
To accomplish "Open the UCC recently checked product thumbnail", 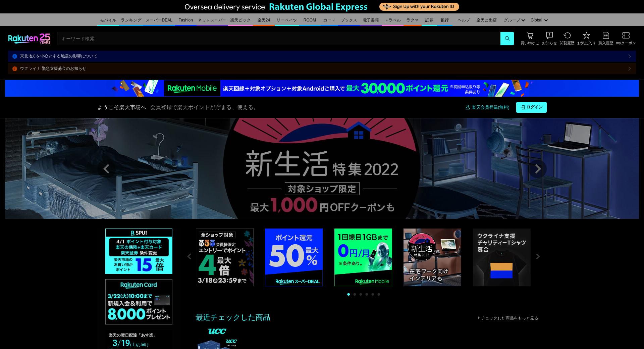I will 218,338.
